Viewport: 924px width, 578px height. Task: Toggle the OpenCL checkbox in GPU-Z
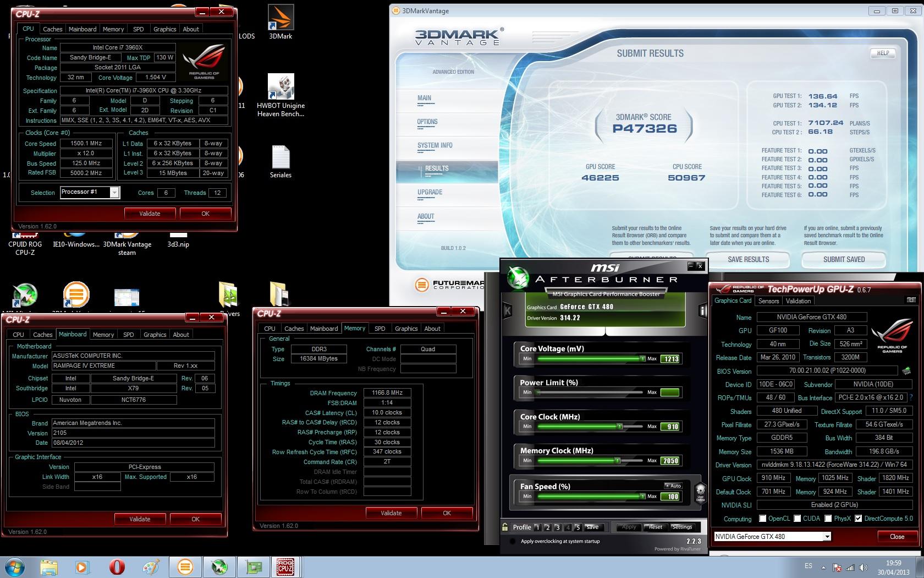(762, 519)
